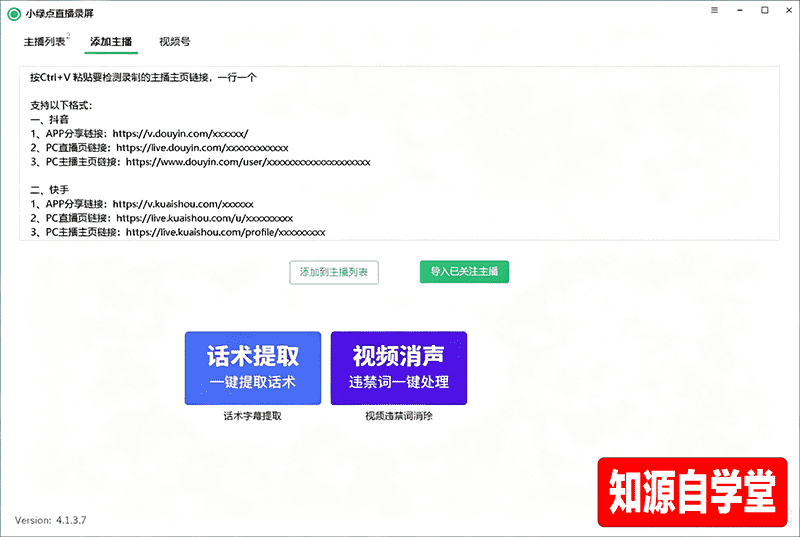Open the 主播列表 tab
800x537 pixels.
(x=45, y=42)
